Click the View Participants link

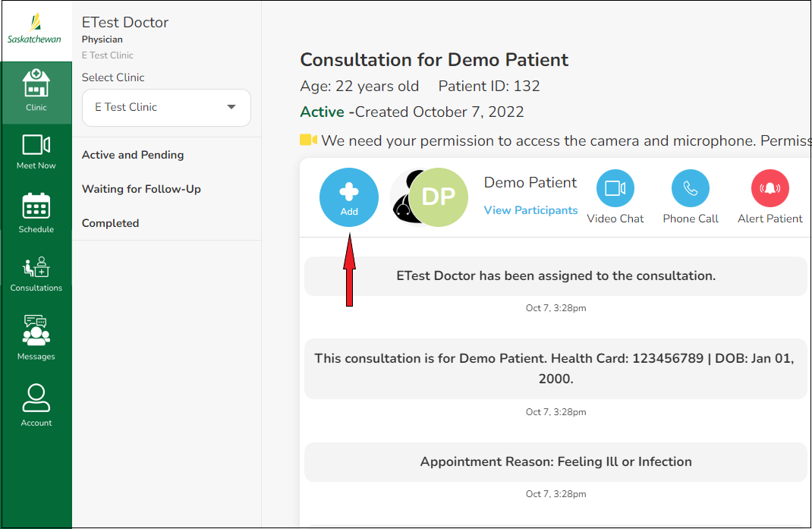point(530,210)
